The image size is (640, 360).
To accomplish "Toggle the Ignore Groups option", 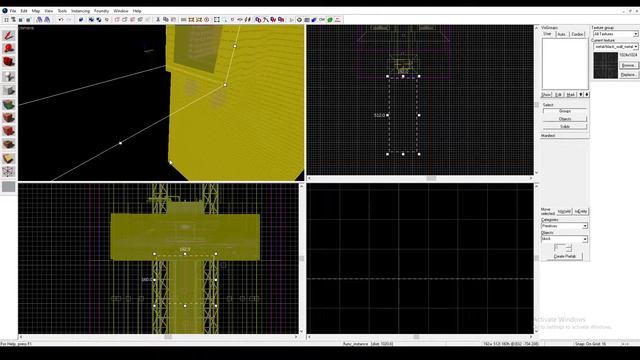I will click(107, 20).
